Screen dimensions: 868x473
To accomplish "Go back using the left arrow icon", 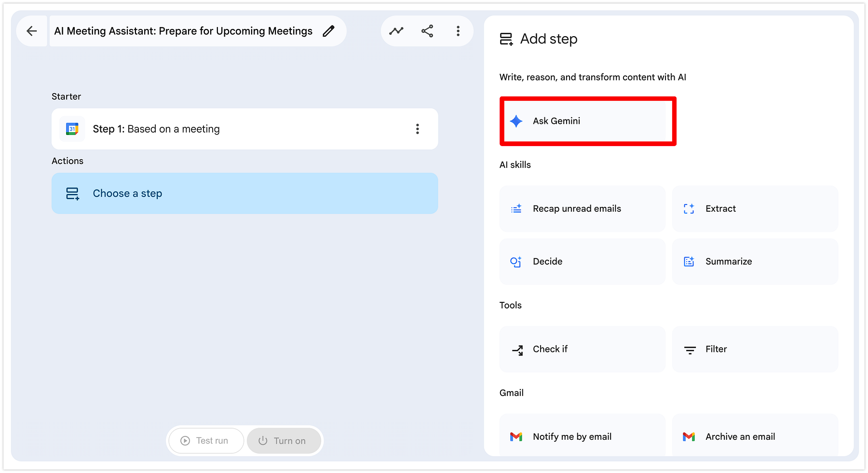I will coord(32,31).
